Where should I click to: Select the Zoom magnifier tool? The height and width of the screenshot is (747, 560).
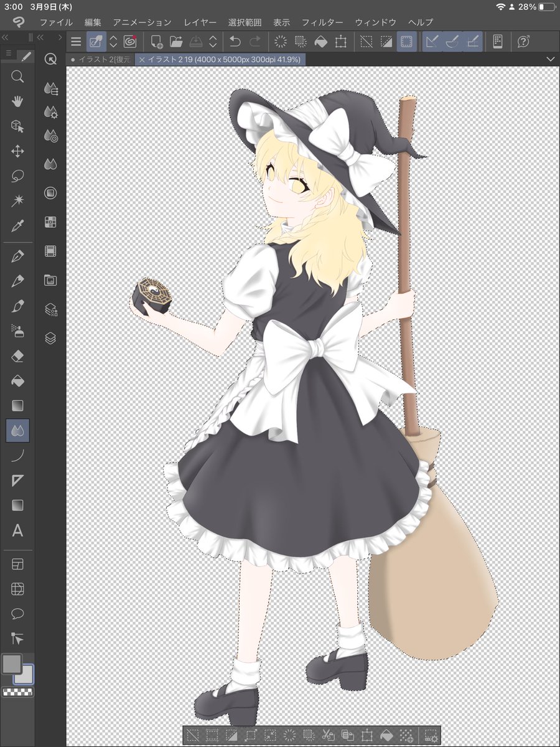click(x=17, y=77)
